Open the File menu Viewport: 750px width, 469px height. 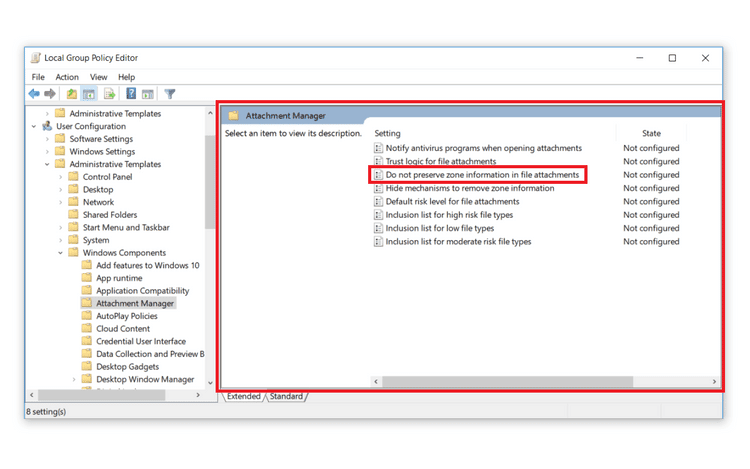38,77
